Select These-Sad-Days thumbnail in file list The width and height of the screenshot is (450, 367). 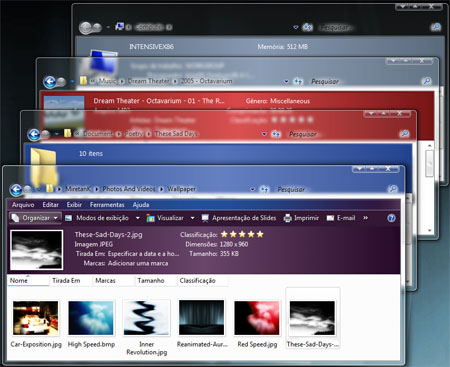click(312, 318)
